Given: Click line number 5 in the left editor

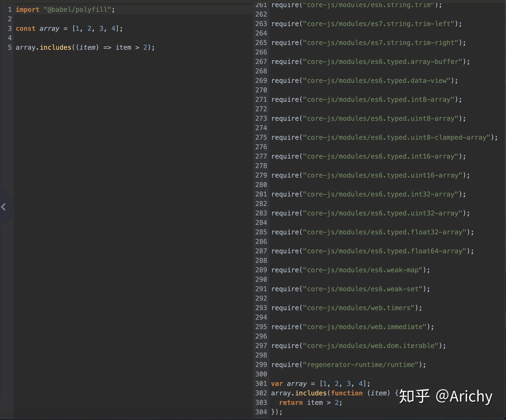Looking at the screenshot, I should [9, 47].
